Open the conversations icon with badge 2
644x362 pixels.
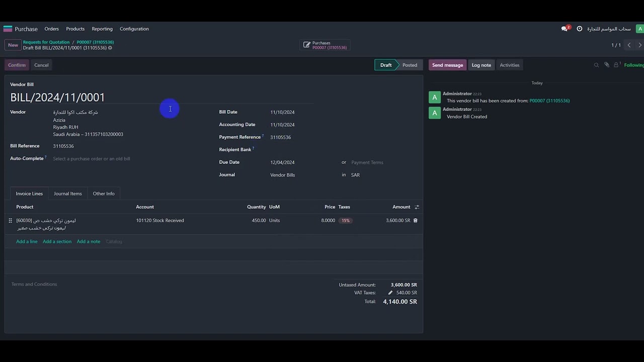pos(565,29)
